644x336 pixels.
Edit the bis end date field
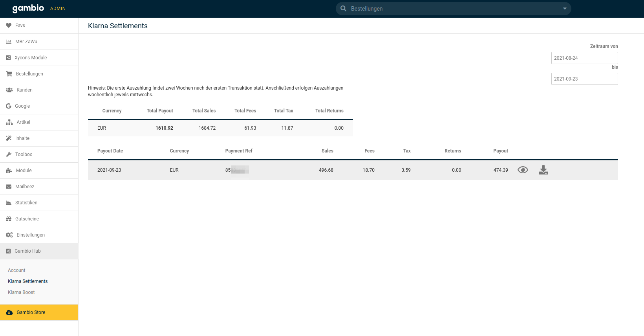(584, 79)
